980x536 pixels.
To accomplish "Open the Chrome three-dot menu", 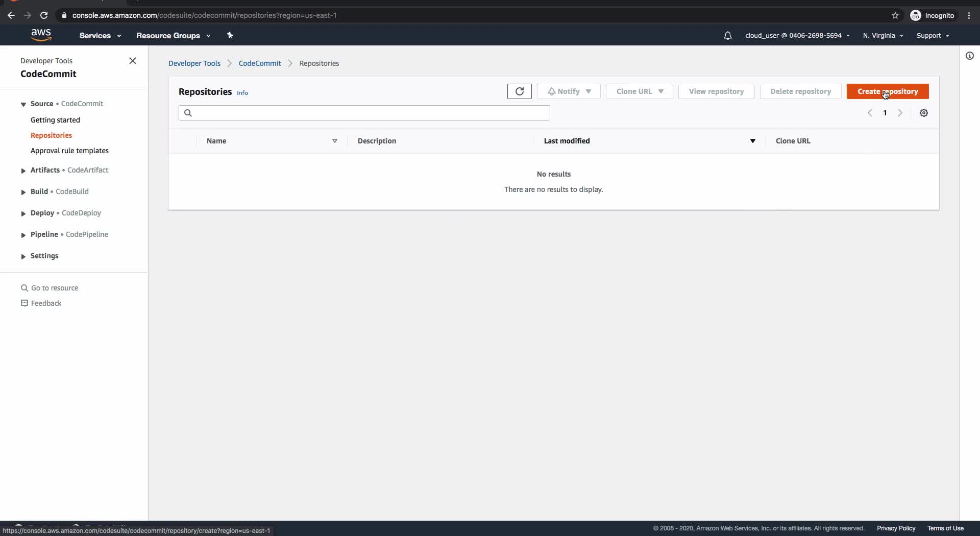I will pos(969,15).
